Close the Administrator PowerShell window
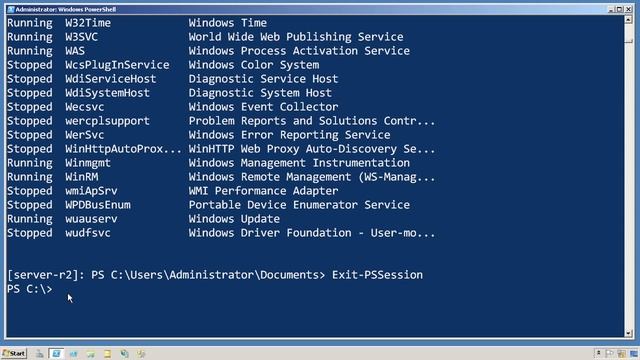The width and height of the screenshot is (640, 360). pyautogui.click(x=628, y=9)
